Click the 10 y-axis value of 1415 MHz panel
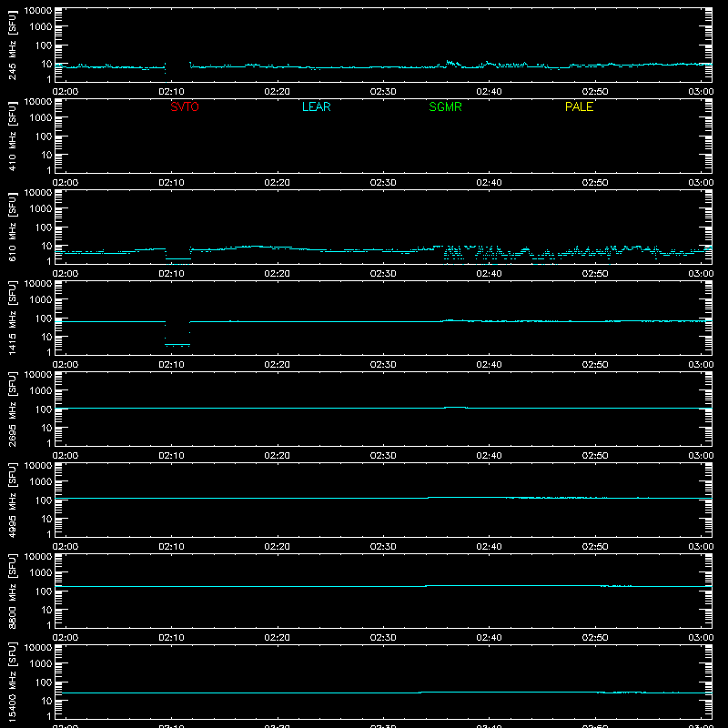This screenshot has width=728, height=728. (x=47, y=337)
